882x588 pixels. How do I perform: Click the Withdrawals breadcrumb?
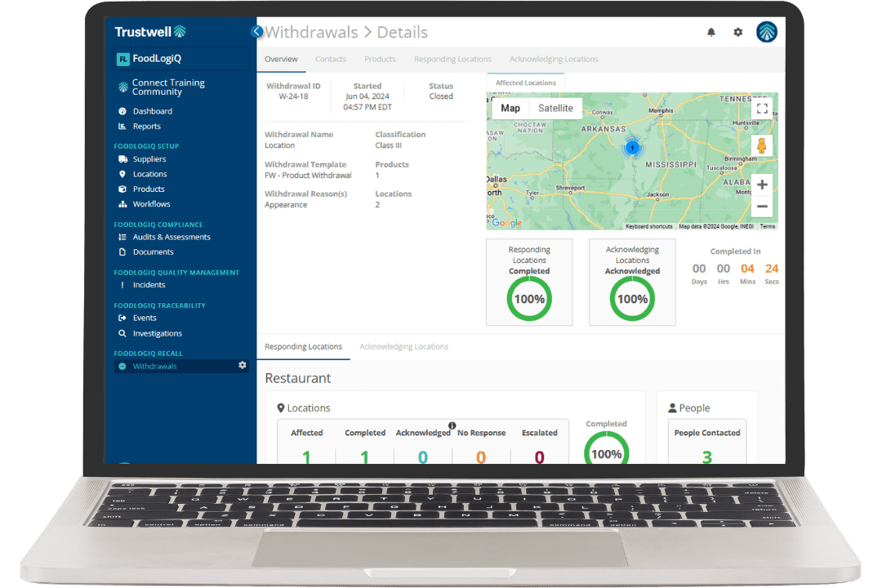tap(312, 33)
